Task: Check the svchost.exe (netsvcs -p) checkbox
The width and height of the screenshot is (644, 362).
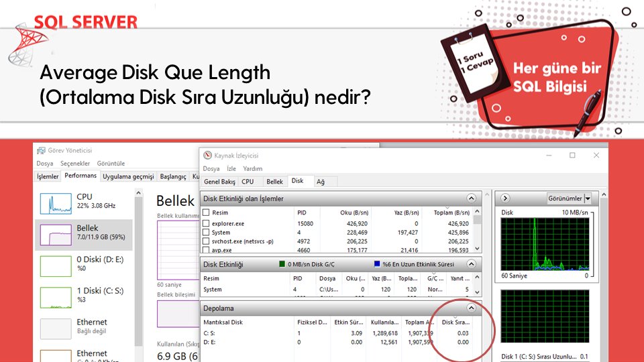Action: (206, 241)
